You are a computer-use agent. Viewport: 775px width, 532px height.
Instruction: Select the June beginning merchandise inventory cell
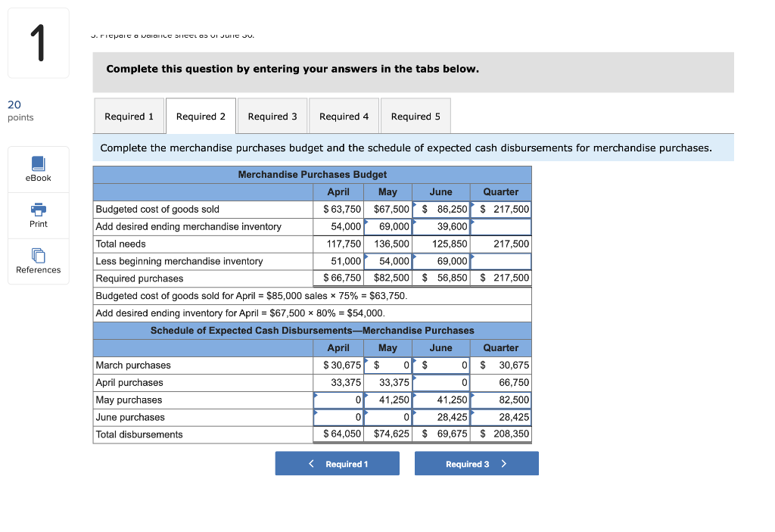tap(441, 260)
